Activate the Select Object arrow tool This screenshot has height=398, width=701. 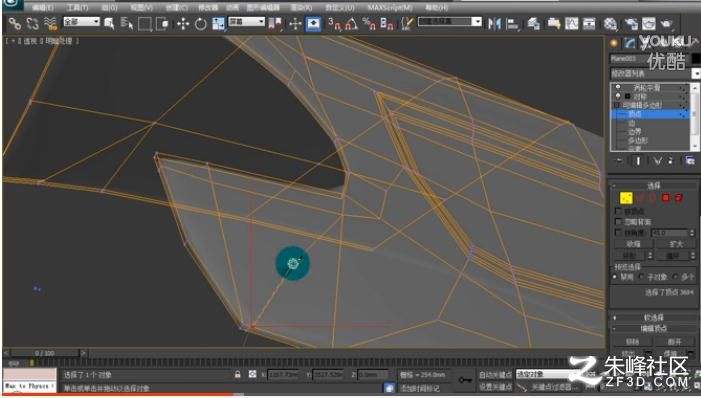click(109, 24)
